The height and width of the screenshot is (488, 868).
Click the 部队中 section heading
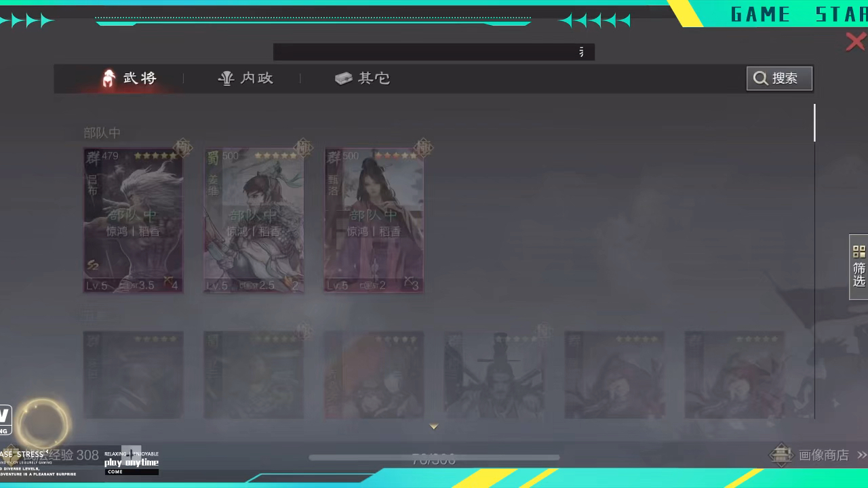[x=102, y=133]
